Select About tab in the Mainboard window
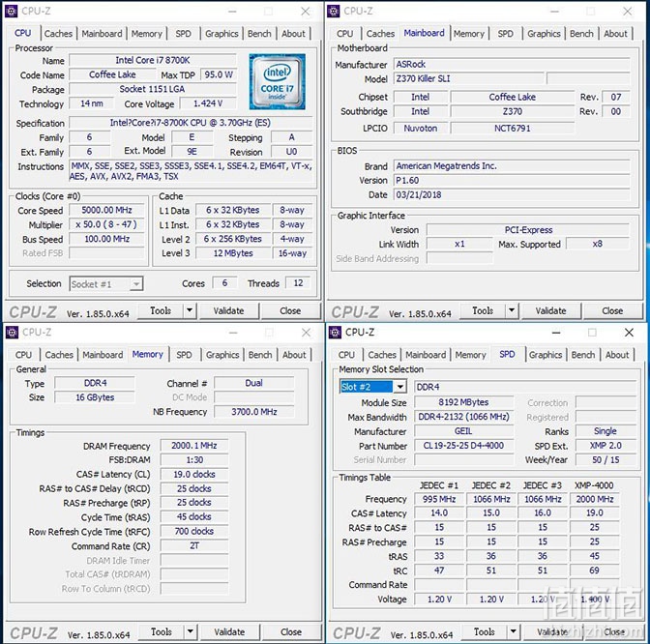This screenshot has width=650, height=644. (615, 34)
